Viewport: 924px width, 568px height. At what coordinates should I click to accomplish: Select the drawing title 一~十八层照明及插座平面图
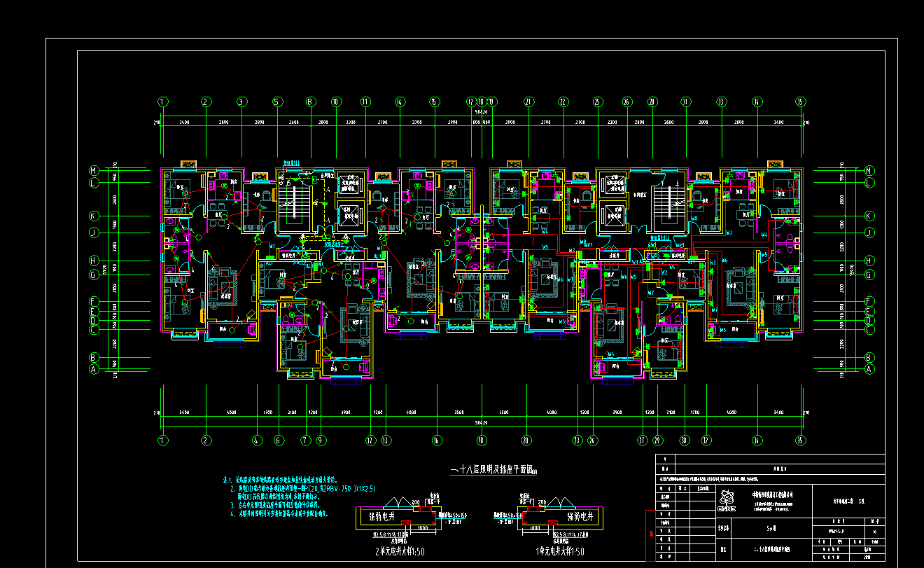491,470
